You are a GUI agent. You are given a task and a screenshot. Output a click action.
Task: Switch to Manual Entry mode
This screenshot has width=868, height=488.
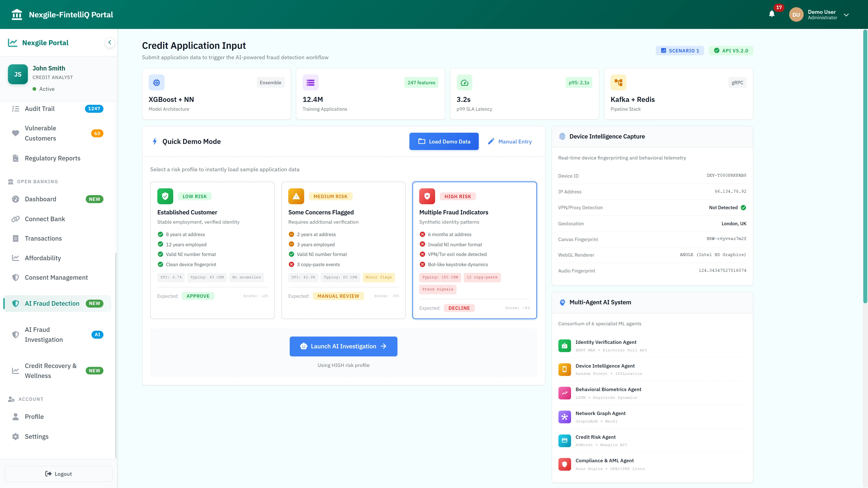pos(510,141)
